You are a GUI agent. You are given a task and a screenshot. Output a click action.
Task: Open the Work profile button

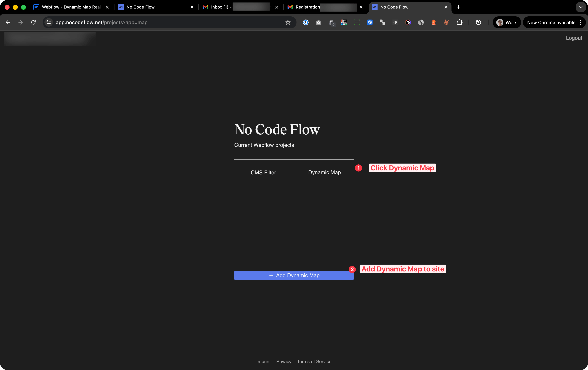point(507,22)
